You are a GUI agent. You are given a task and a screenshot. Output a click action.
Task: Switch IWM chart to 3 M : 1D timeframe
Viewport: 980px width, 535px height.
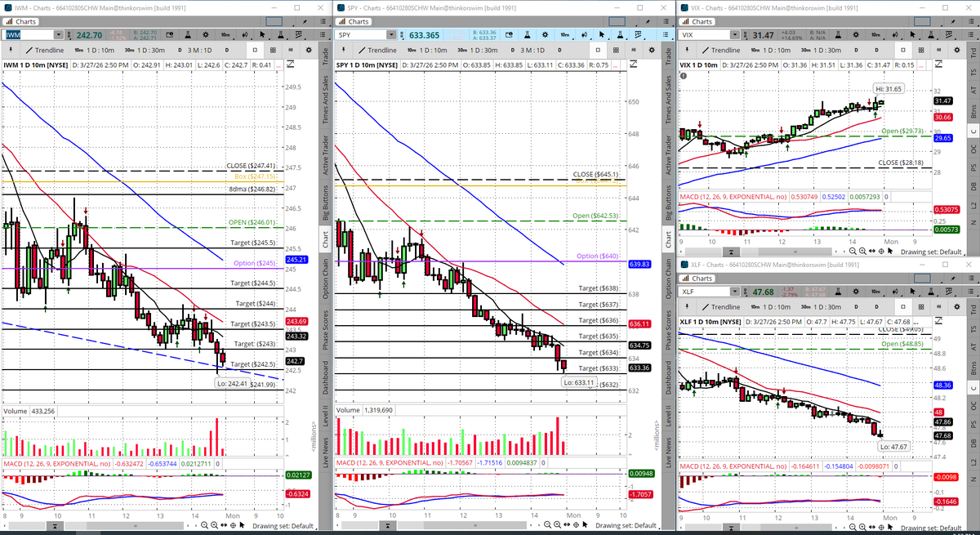(x=195, y=50)
